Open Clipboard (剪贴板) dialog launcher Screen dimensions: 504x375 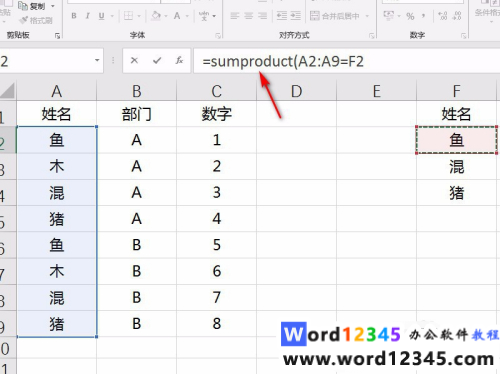[x=57, y=36]
